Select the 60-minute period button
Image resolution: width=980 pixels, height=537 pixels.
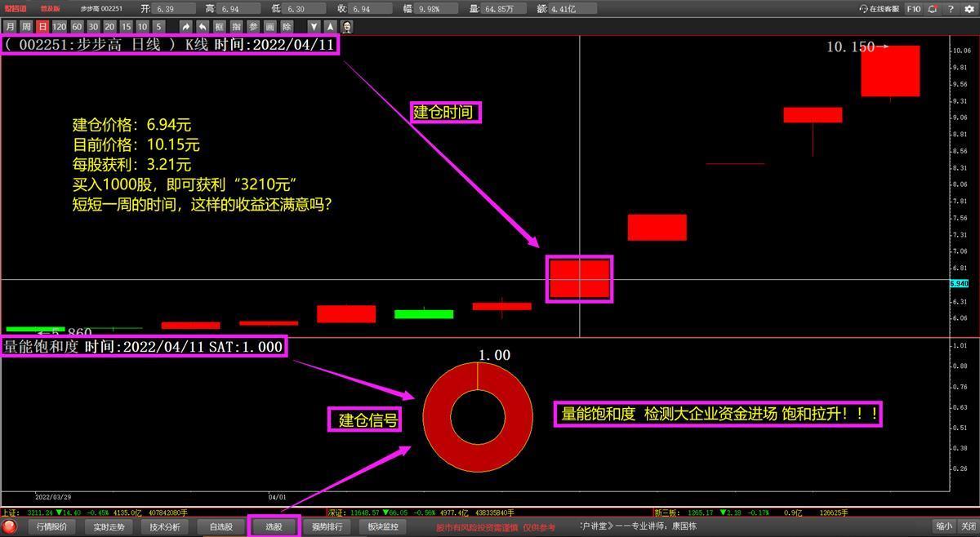click(77, 27)
